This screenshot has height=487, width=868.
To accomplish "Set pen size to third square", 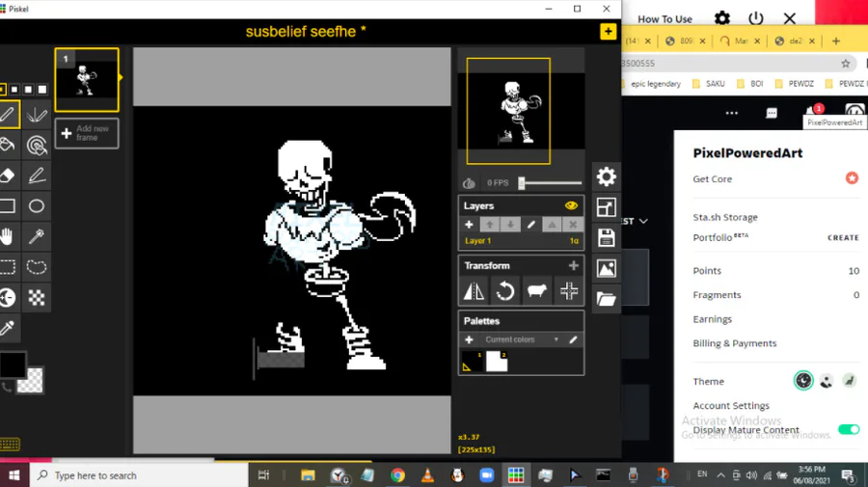I will [x=28, y=89].
